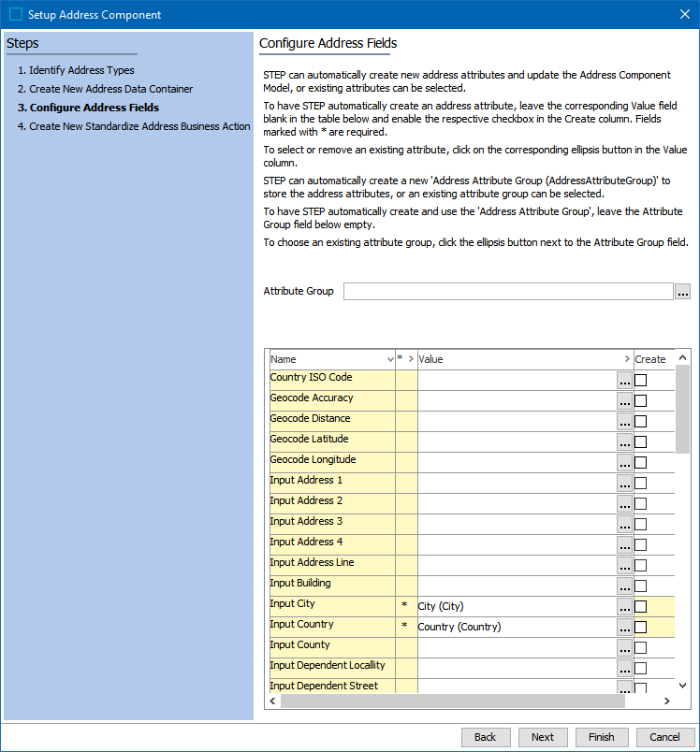Click ellipsis button for Input Address 3
The width and height of the screenshot is (700, 752).
click(625, 525)
